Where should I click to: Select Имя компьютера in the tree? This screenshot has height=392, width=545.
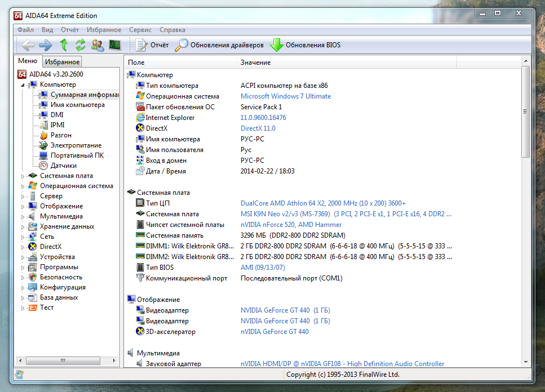(x=72, y=105)
